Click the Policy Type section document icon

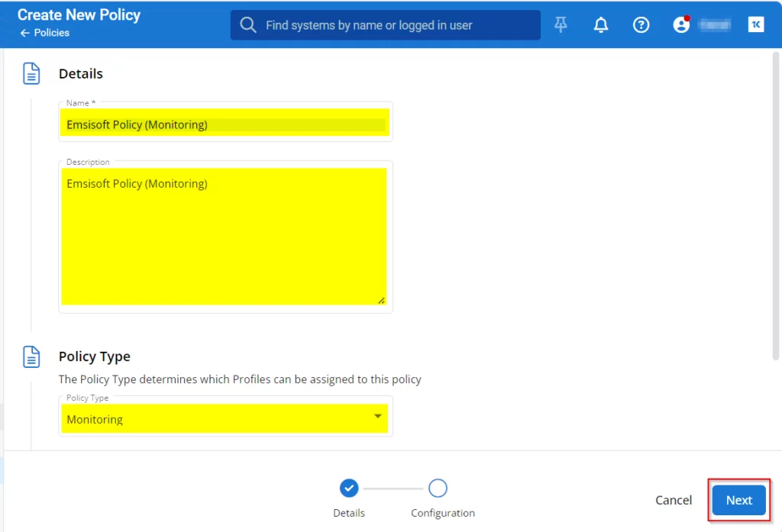click(31, 356)
